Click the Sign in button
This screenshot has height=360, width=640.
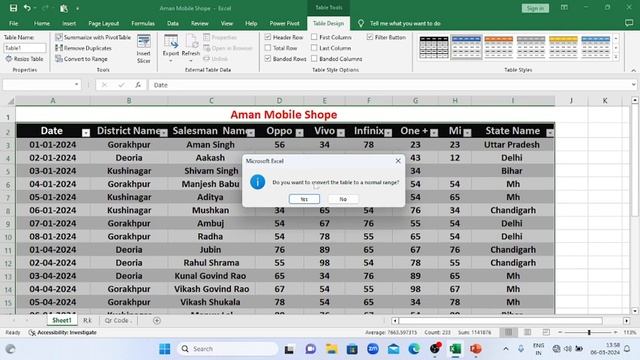(535, 8)
